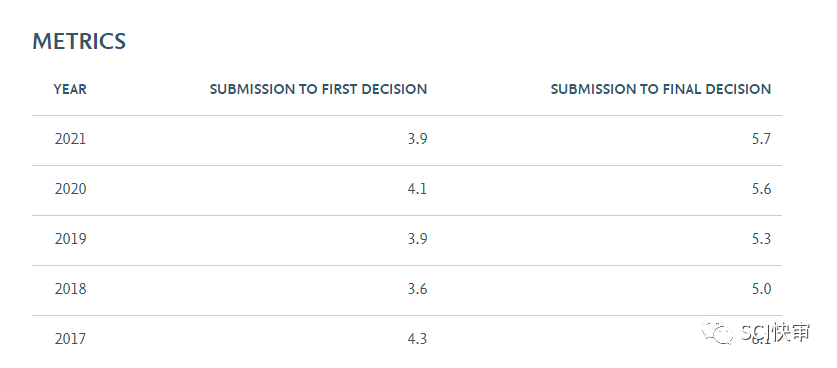Click the 2020 first decision value 4.1
Screen dimensions: 837x368
click(417, 189)
